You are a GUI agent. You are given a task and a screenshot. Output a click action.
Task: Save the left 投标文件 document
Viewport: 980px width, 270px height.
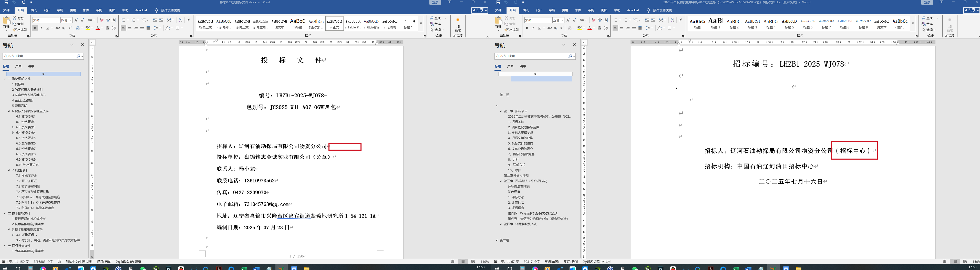6,2
